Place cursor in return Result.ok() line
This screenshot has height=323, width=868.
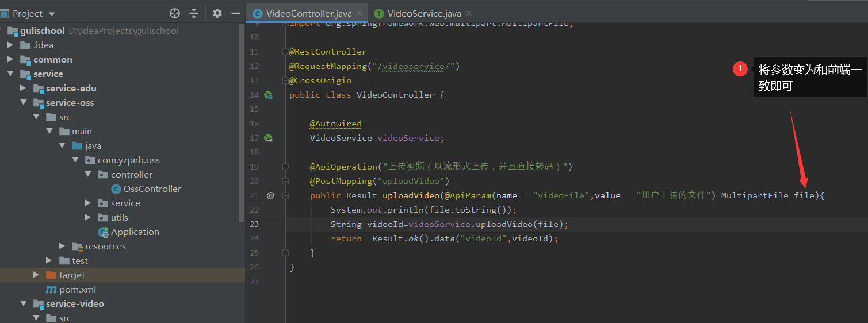tap(445, 239)
